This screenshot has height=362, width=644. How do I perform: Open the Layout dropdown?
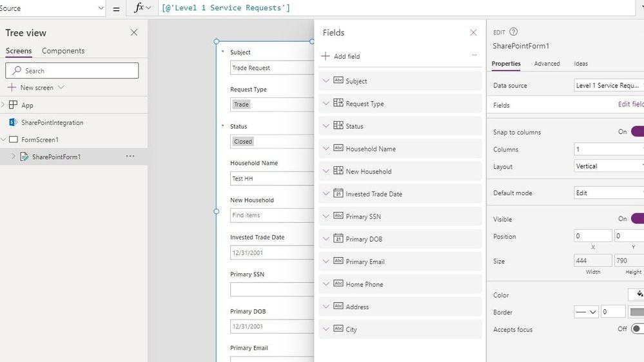pos(609,166)
